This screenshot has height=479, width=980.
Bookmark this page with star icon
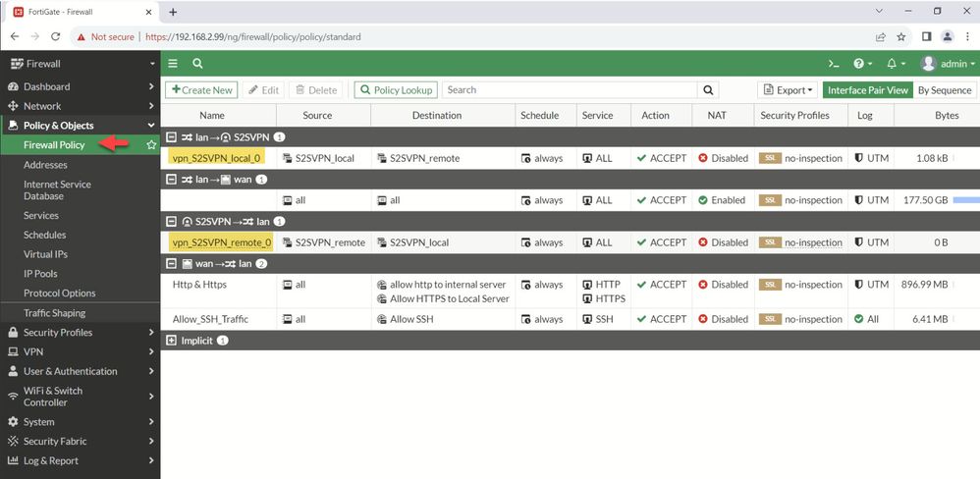pyautogui.click(x=900, y=37)
